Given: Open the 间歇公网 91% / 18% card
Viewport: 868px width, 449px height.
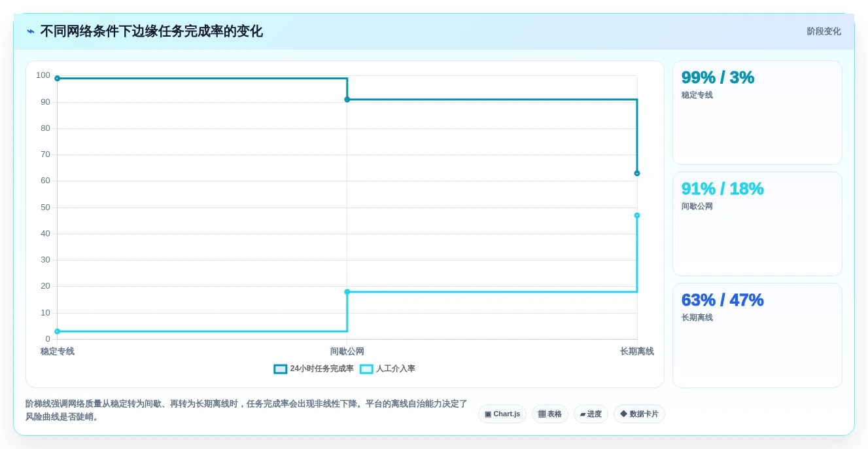Looking at the screenshot, I should click(757, 224).
